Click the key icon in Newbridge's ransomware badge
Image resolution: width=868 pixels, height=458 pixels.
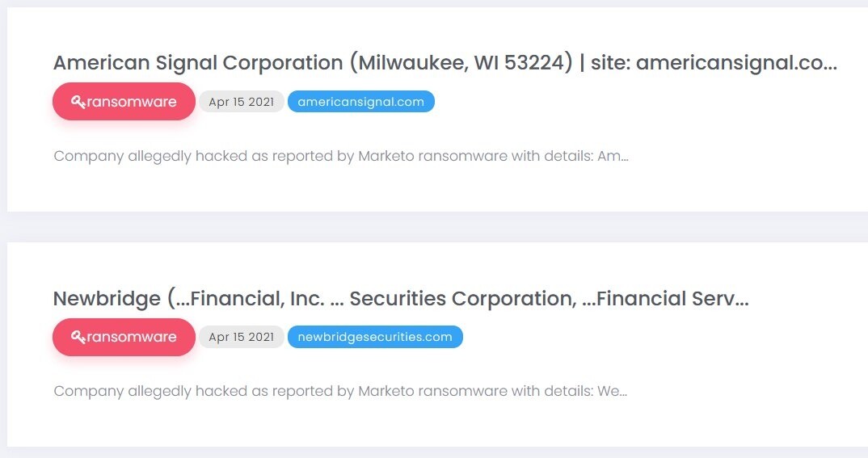coord(78,337)
